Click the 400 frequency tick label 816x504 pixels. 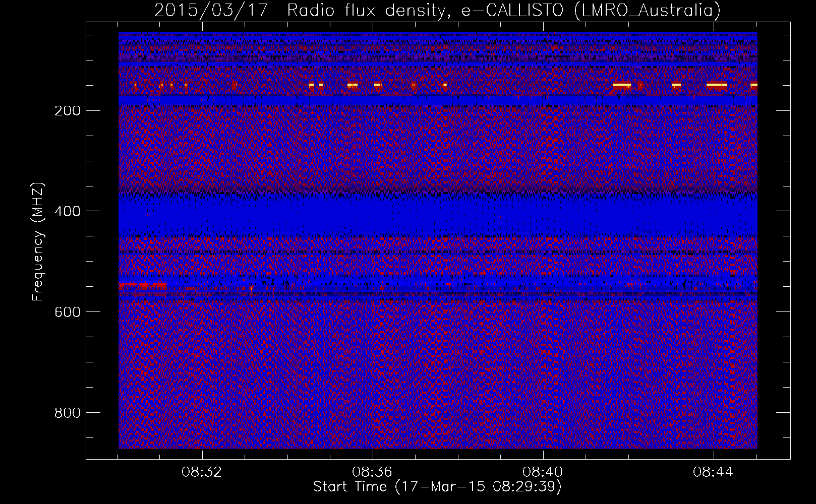67,211
